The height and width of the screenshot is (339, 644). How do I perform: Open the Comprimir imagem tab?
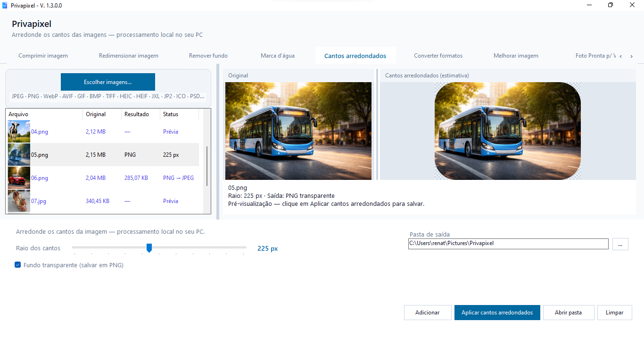(x=43, y=56)
